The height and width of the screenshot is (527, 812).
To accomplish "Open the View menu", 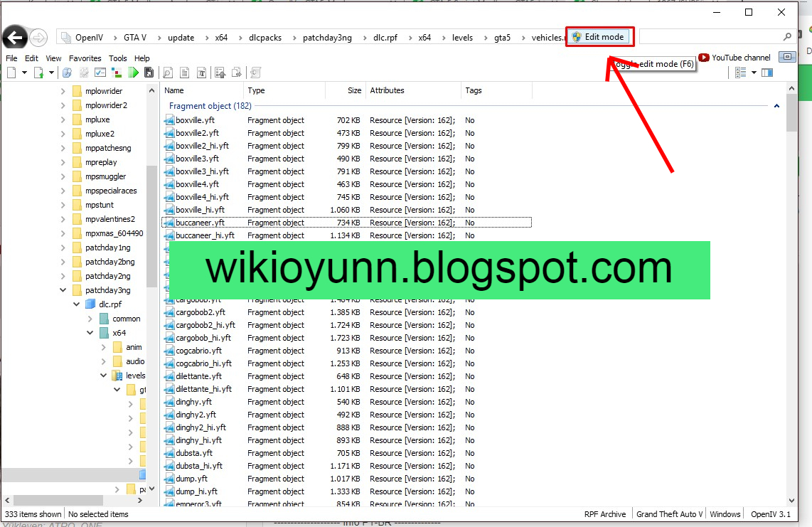I will 53,58.
